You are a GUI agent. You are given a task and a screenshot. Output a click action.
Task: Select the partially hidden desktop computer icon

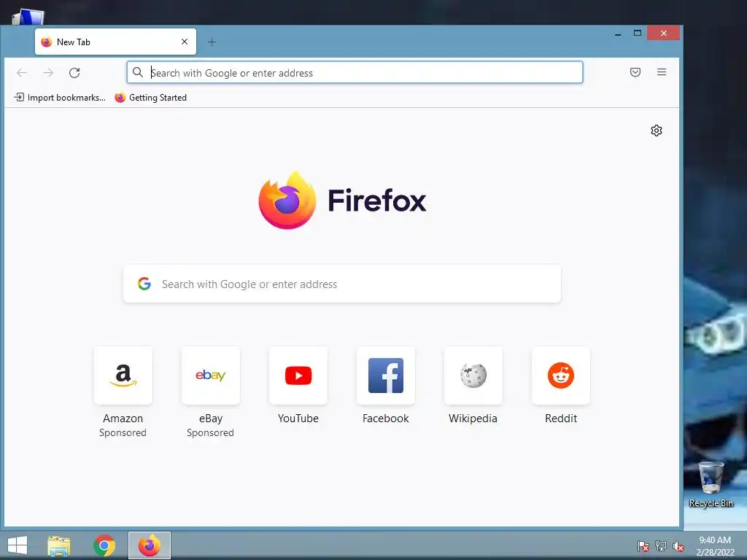28,17
